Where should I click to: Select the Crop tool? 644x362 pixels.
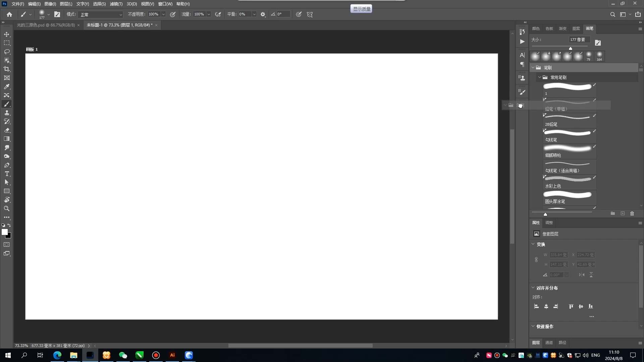coord(7,69)
